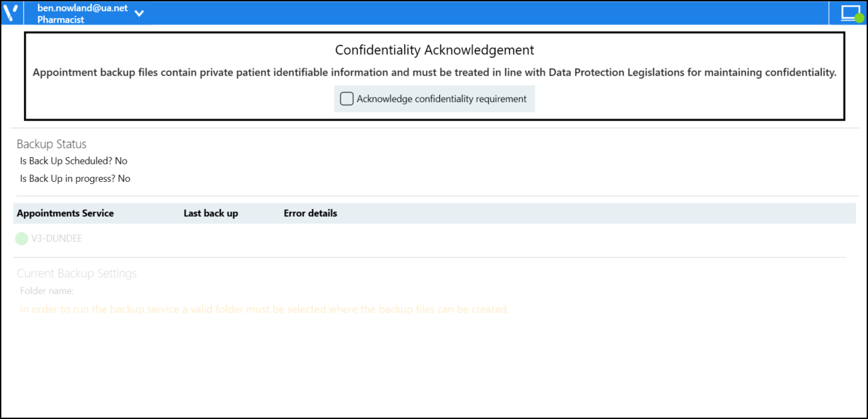Click the orange valid folder warning message
Screen dimensions: 868x419
(x=264, y=309)
